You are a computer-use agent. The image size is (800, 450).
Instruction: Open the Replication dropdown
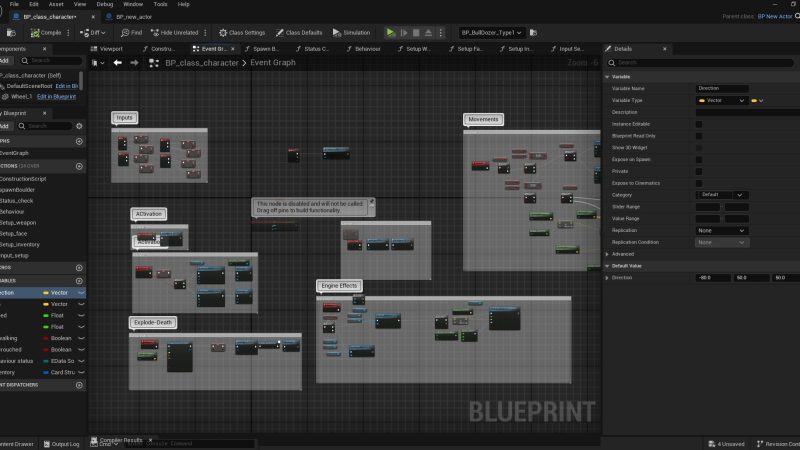[x=721, y=230]
